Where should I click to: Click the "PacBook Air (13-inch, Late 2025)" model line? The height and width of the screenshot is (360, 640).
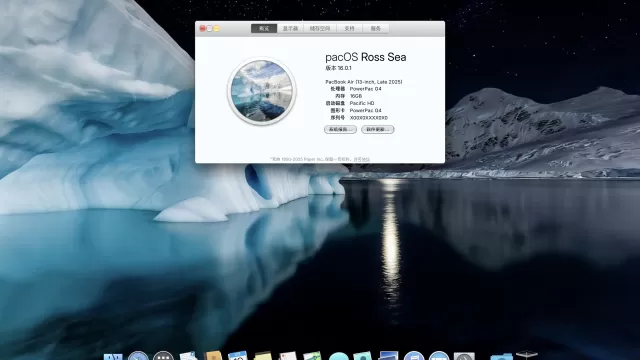point(364,82)
